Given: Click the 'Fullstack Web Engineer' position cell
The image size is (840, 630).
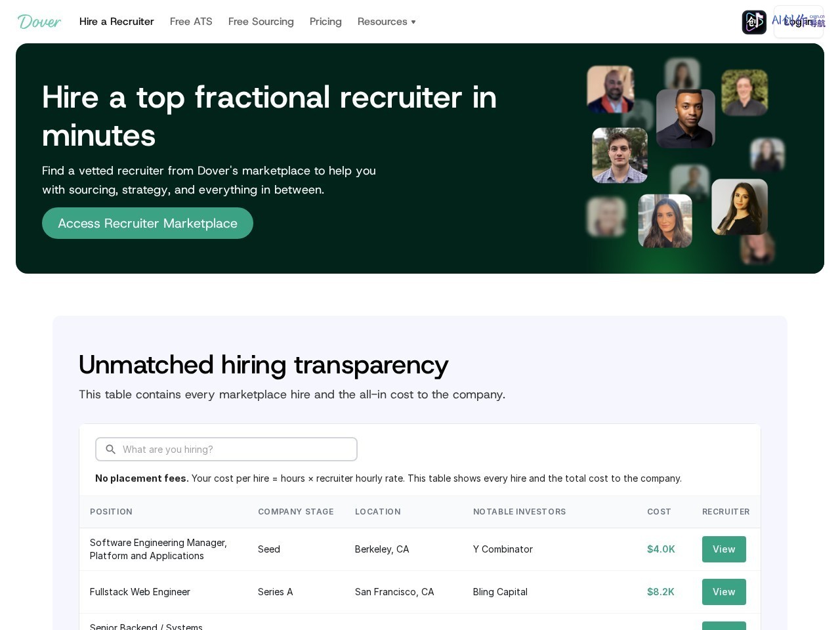Looking at the screenshot, I should point(140,592).
